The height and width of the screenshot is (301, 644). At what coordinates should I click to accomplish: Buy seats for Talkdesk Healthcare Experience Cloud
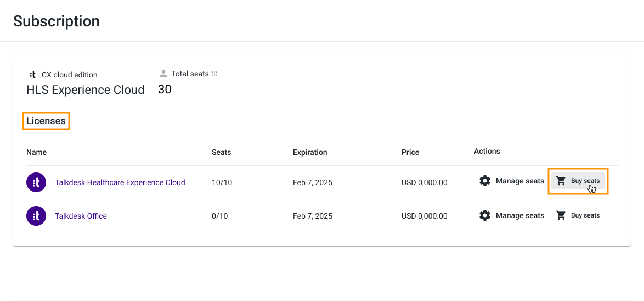[x=578, y=181]
